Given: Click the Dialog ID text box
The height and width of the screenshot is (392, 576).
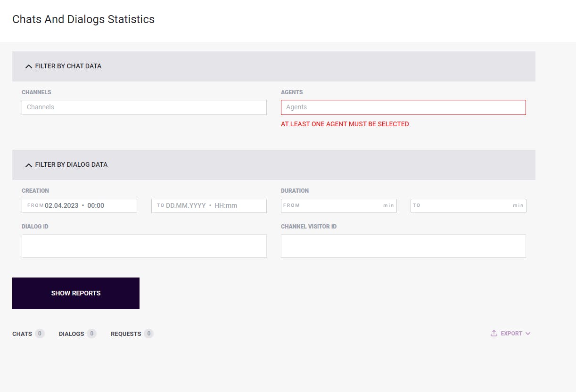Looking at the screenshot, I should tap(144, 246).
